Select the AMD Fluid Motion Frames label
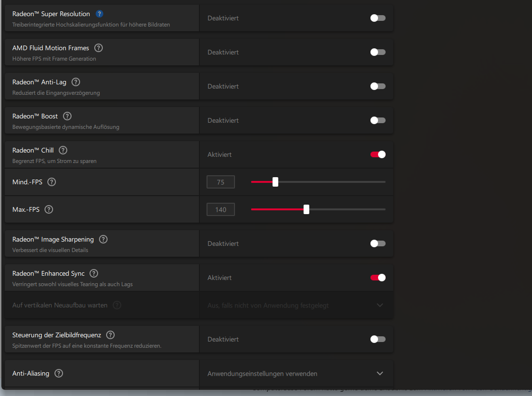This screenshot has width=532, height=396. pos(51,48)
